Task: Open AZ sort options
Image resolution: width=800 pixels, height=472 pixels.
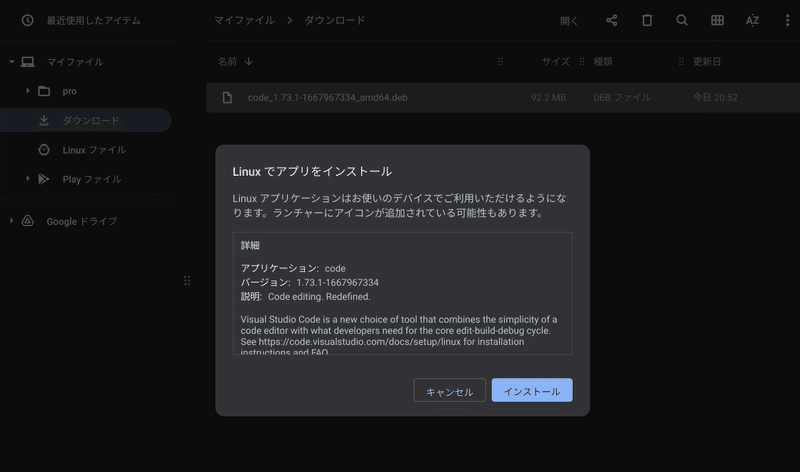Action: tap(752, 20)
